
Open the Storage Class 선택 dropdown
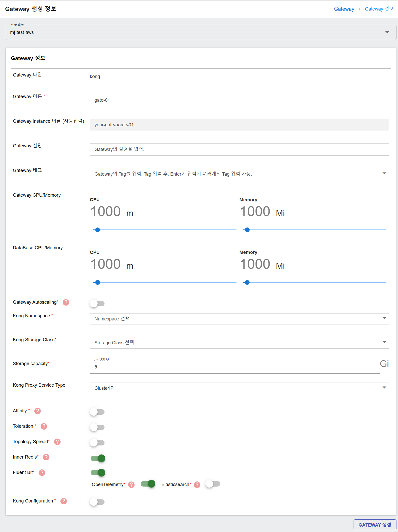pyautogui.click(x=239, y=343)
